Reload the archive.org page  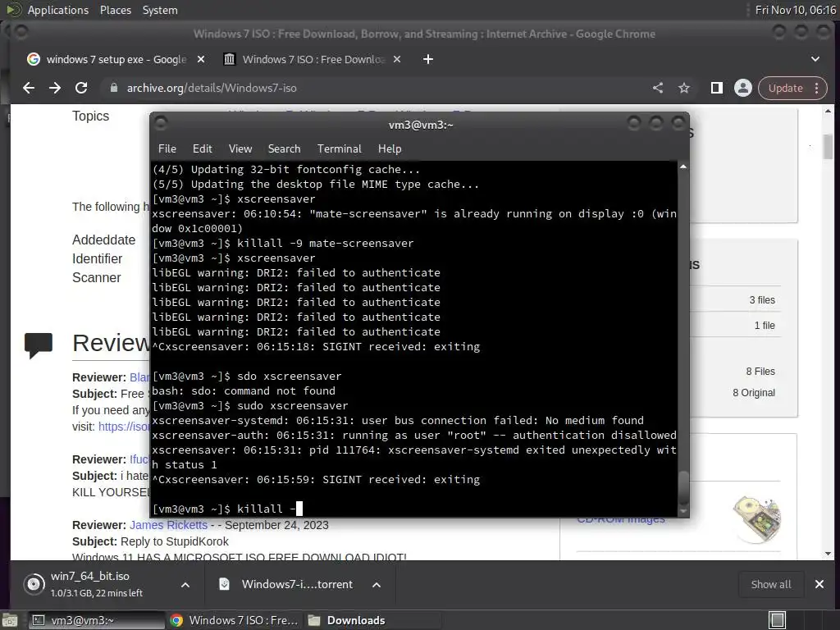[81, 88]
